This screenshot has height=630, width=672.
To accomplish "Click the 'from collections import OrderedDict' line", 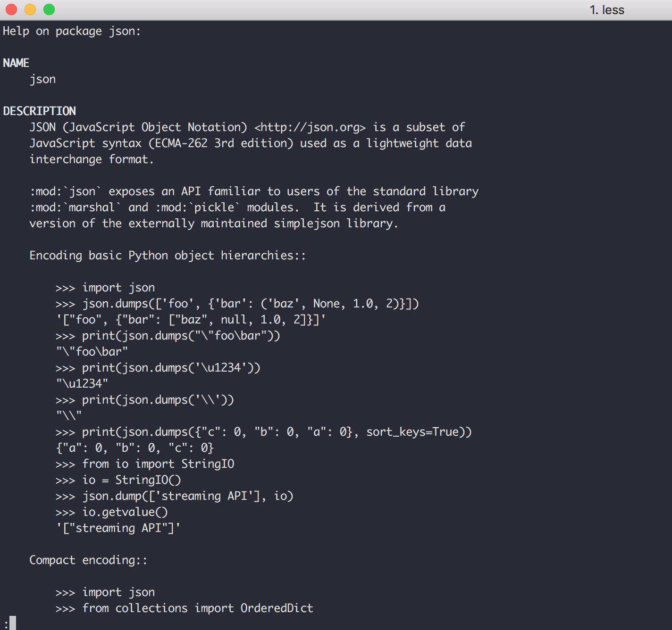I will tap(197, 608).
